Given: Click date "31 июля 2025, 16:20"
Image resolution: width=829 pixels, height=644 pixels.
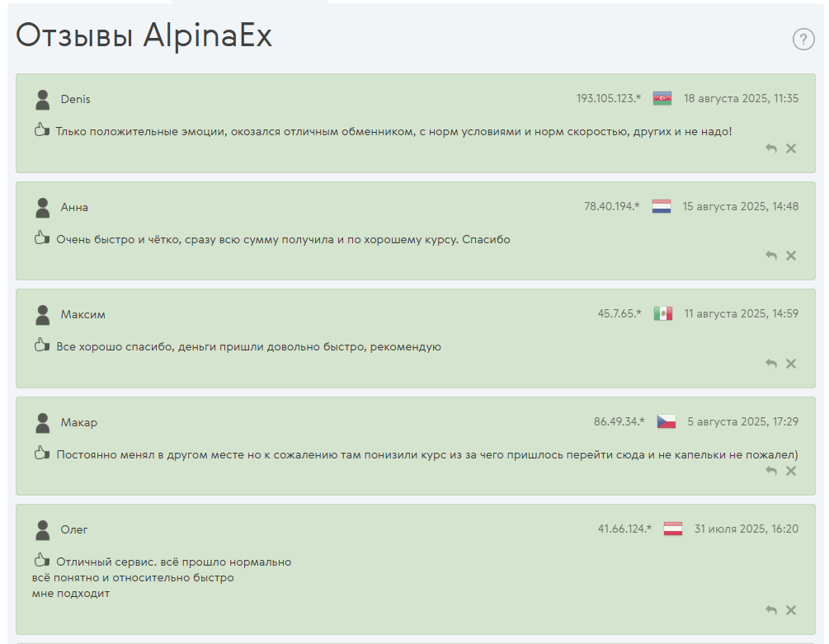Looking at the screenshot, I should [746, 529].
